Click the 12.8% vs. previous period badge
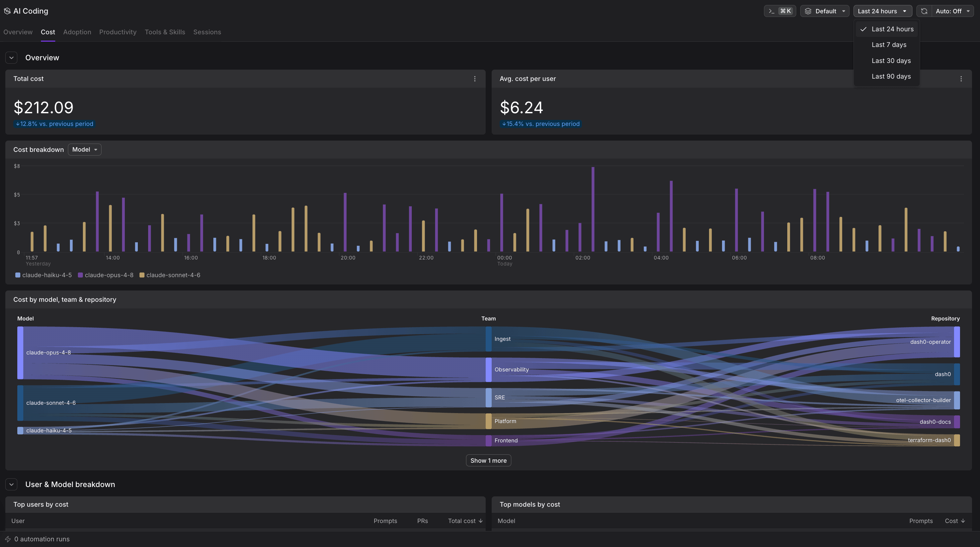 click(x=54, y=124)
